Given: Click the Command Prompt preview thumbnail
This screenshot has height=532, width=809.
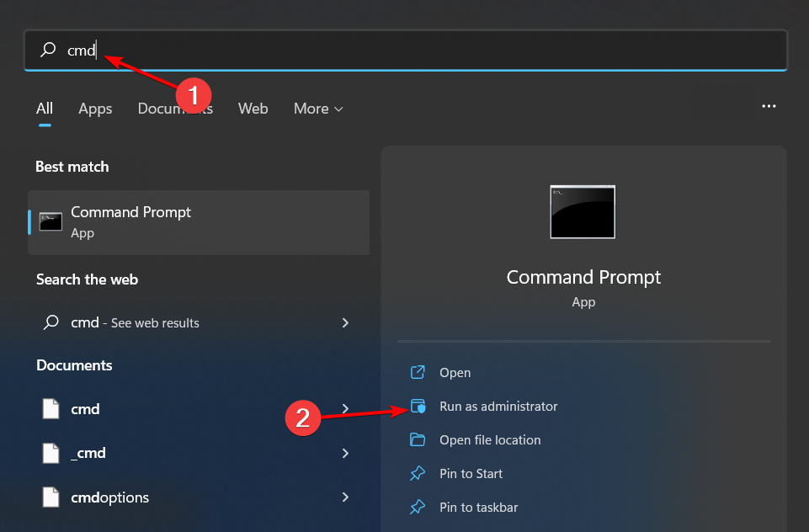Looking at the screenshot, I should pos(583,212).
